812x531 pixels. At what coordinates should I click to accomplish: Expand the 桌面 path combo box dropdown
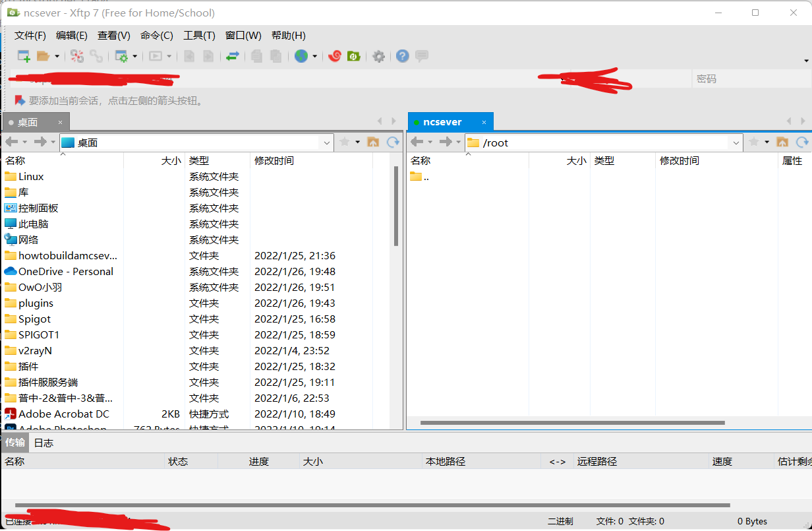328,142
